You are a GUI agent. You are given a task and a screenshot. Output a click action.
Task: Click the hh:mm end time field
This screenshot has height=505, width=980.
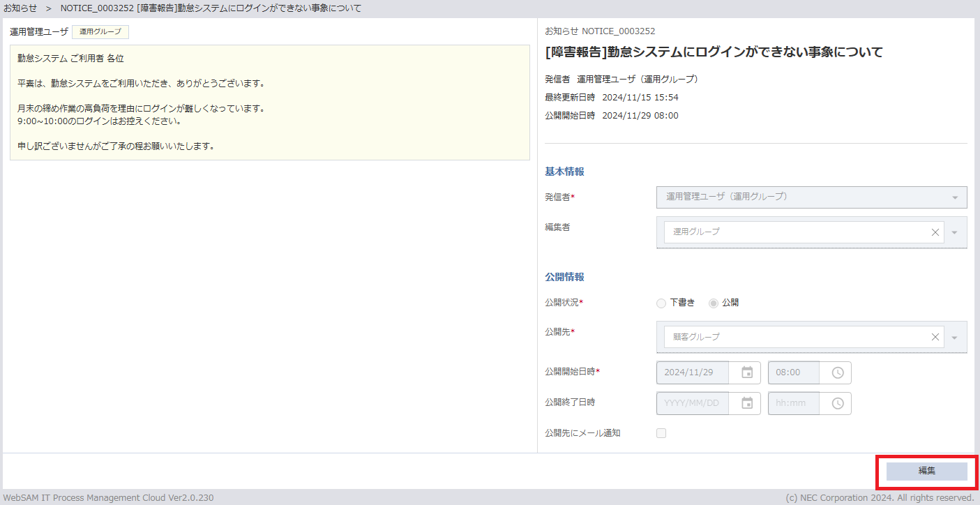click(x=793, y=403)
